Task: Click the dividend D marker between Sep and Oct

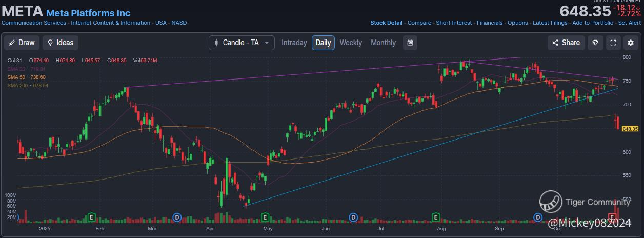Action: [538, 217]
